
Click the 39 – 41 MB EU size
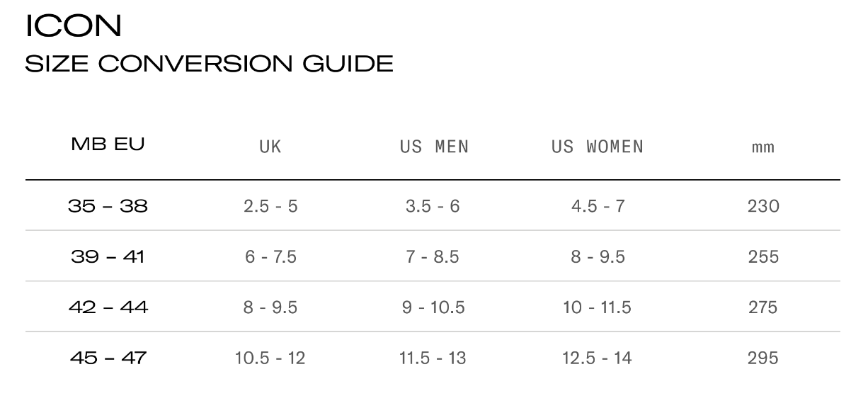pos(108,256)
